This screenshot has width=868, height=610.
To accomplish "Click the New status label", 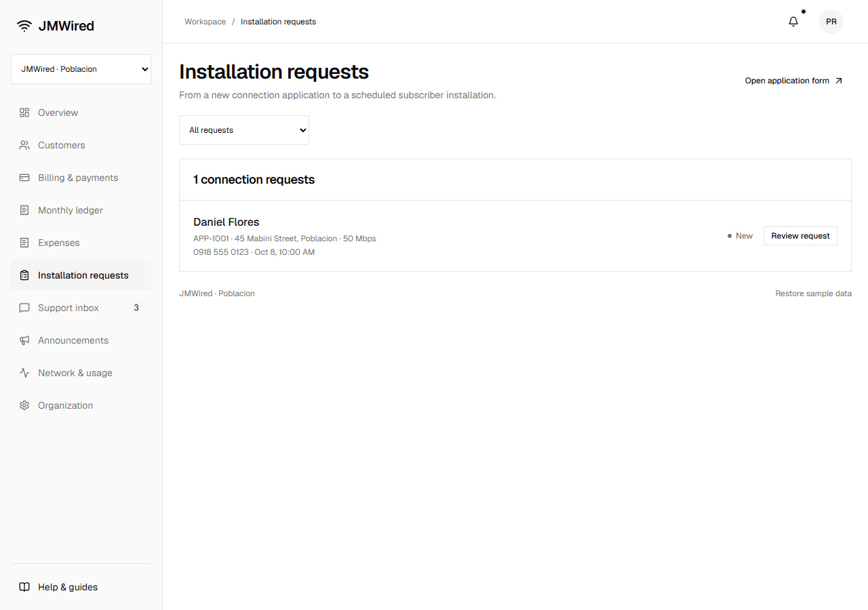I will (744, 236).
